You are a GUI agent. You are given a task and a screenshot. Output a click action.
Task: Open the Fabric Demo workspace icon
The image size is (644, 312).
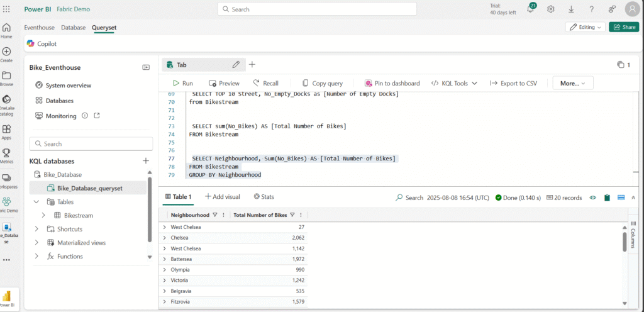click(6, 204)
